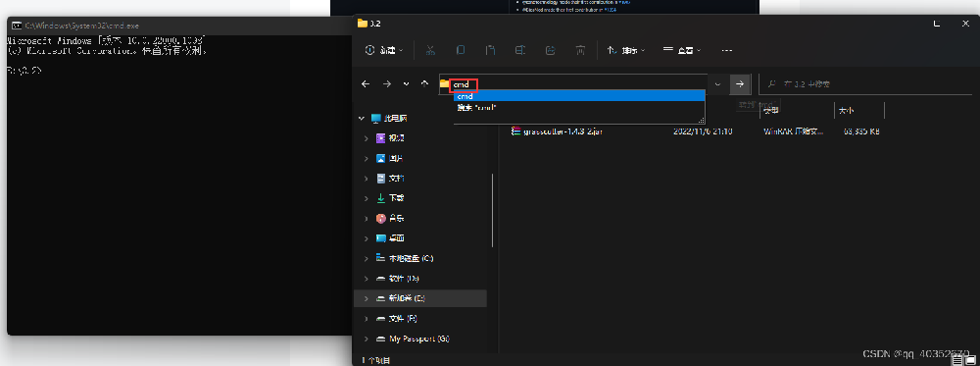Expand the Videos folder node
Screen dimensions: 980x366
pyautogui.click(x=367, y=137)
